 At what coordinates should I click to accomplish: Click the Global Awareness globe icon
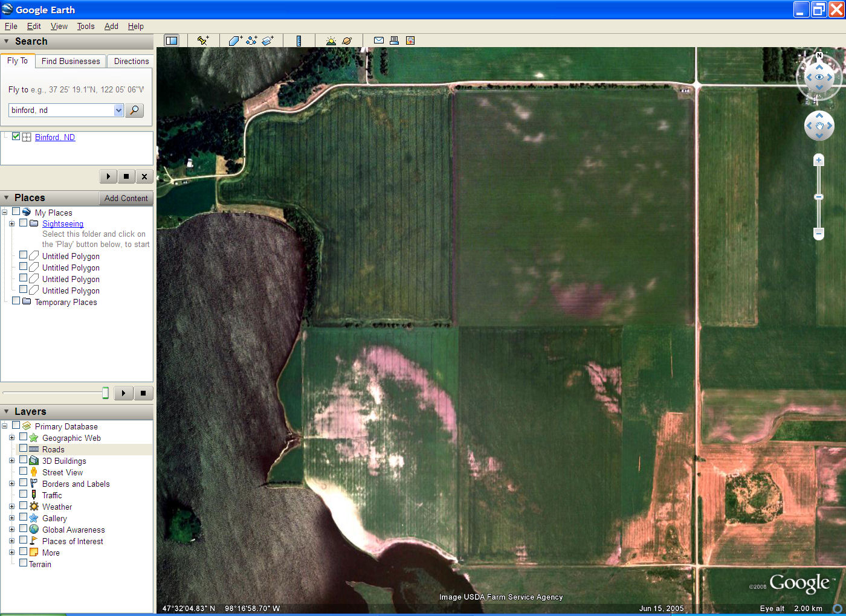click(x=34, y=530)
